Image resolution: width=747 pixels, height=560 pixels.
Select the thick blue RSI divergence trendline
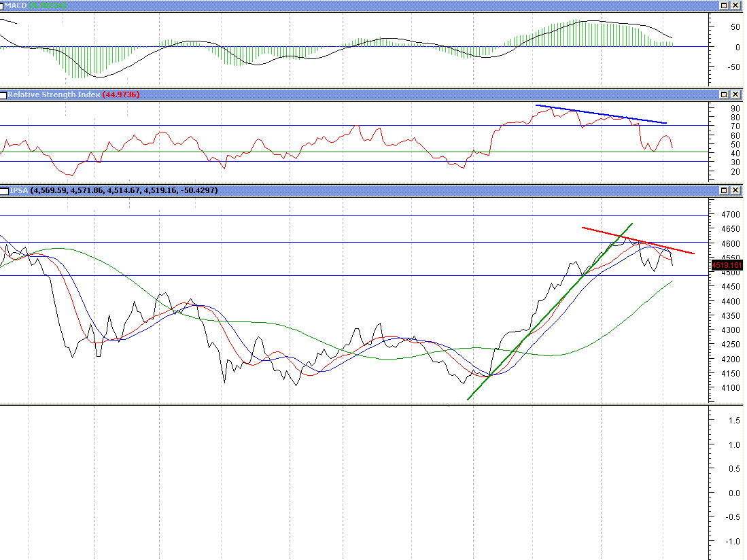coord(601,114)
